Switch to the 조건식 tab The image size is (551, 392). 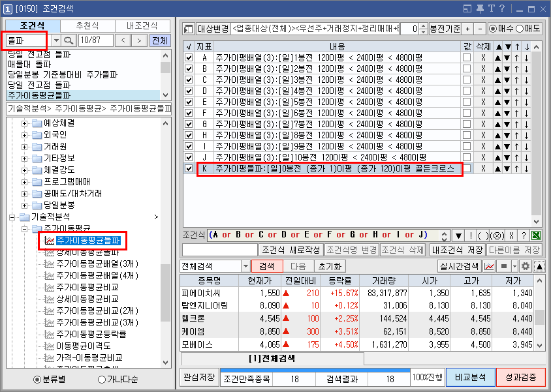click(33, 26)
